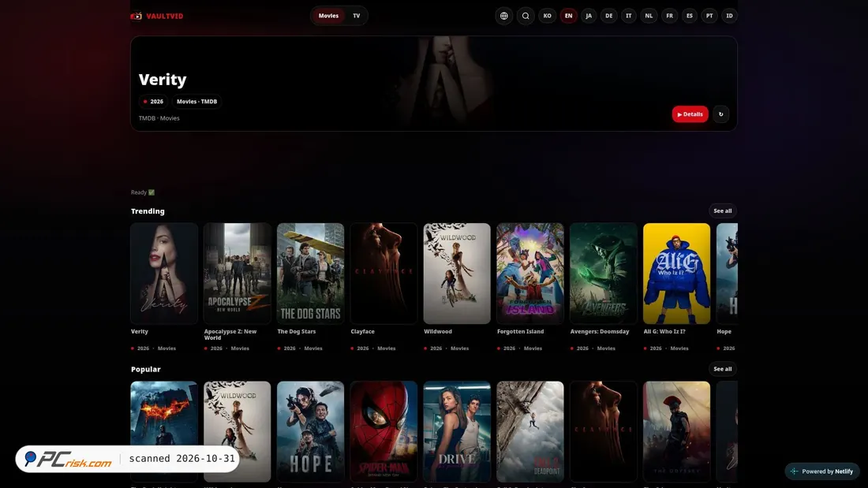See all Trending titles
This screenshot has width=868, height=488.
point(722,210)
